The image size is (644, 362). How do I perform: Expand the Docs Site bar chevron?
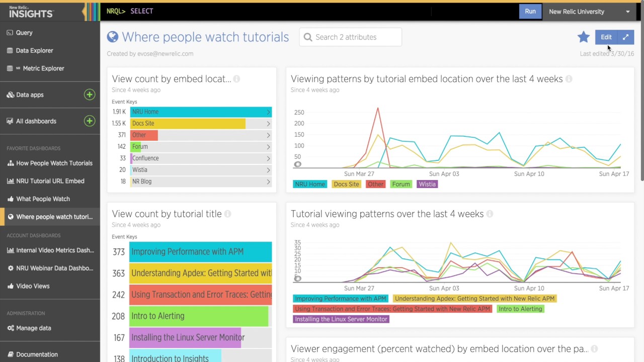[268, 123]
